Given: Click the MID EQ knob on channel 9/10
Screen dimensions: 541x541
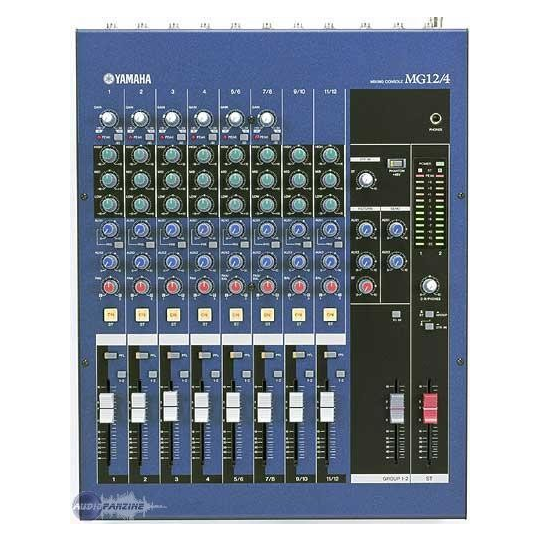Looking at the screenshot, I should [298, 179].
